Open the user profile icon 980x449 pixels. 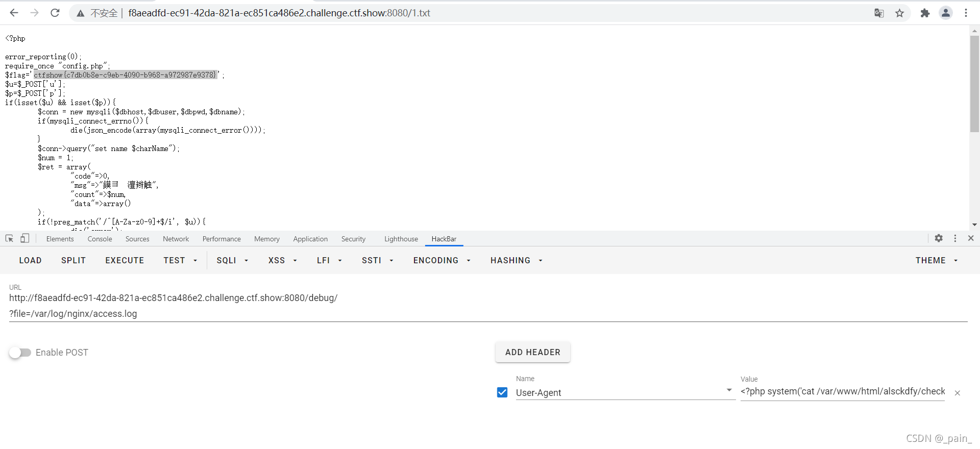click(946, 13)
